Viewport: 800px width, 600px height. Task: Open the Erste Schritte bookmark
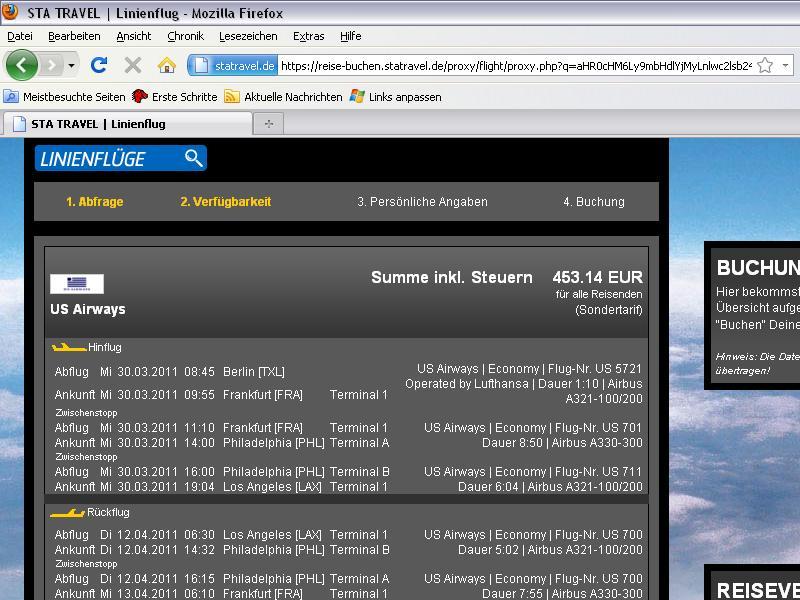point(174,96)
